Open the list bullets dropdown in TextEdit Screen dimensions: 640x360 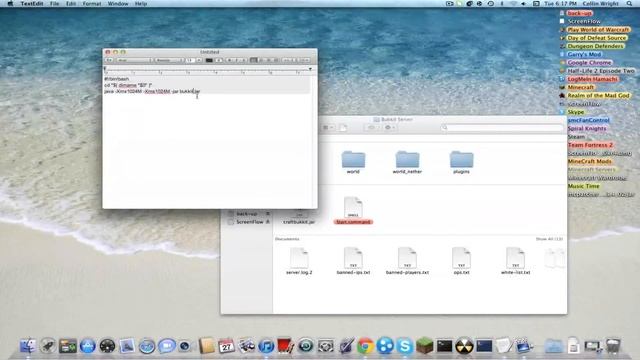point(305,60)
